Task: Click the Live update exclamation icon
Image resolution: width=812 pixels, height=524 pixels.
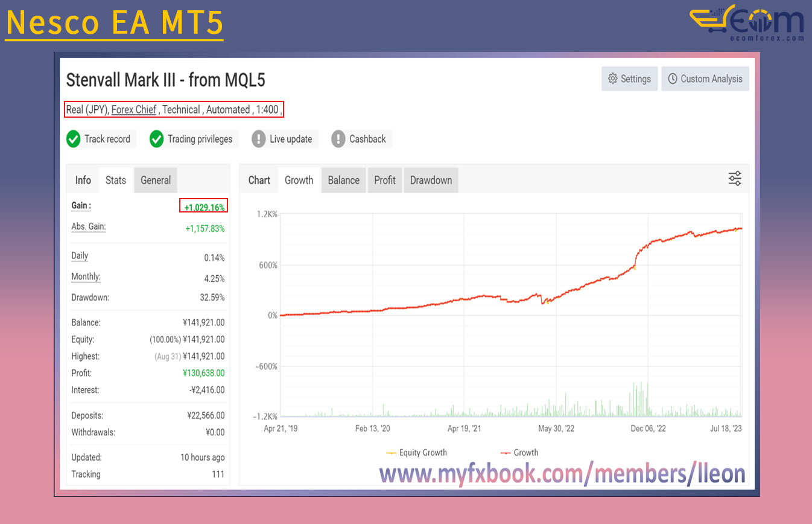Action: (258, 139)
